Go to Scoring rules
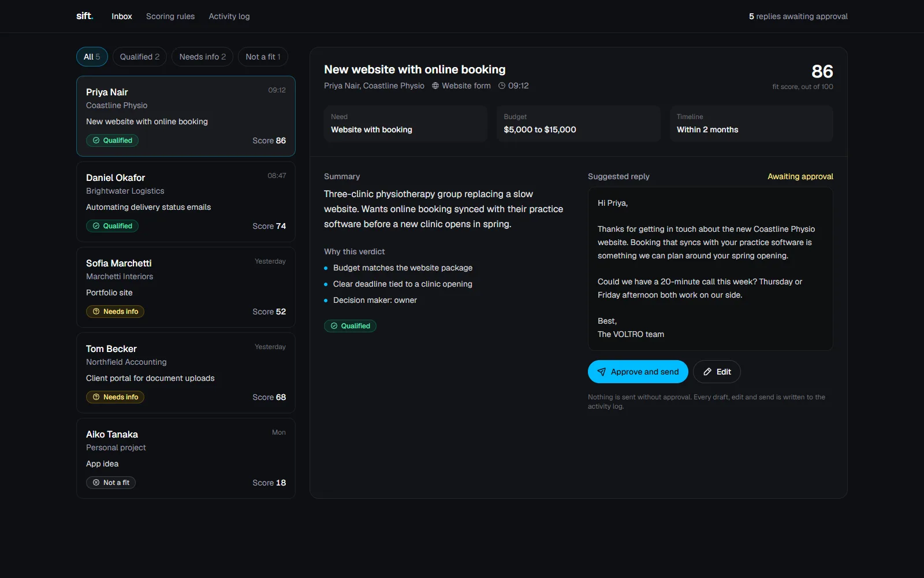This screenshot has width=924, height=578. coord(170,16)
